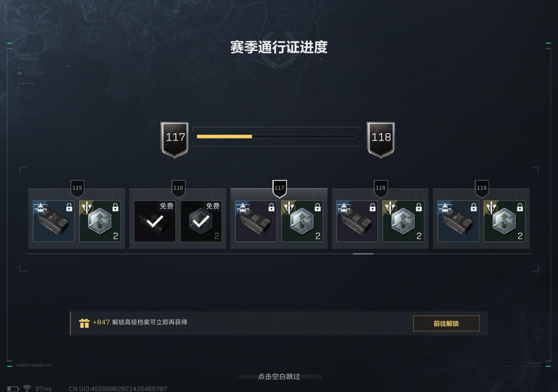Screen dimensions: 558x392
Task: Select the level 117 hexagon upgrade token
Action: 302,221
